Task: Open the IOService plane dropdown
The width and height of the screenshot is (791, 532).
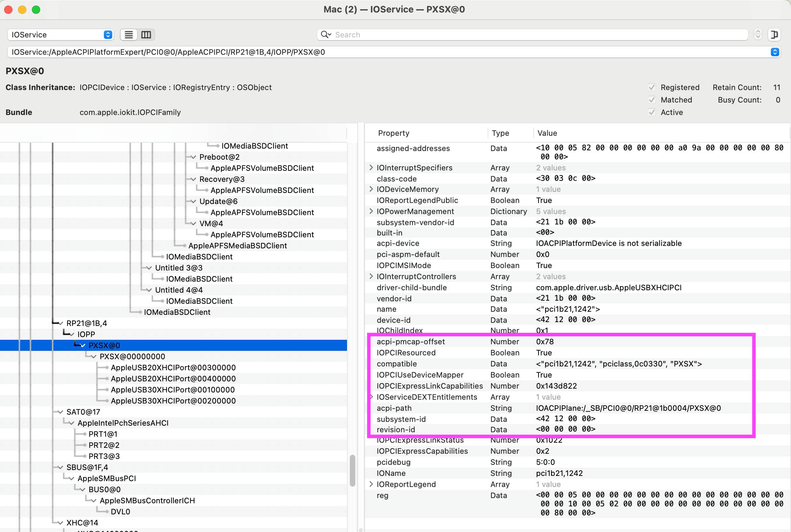Action: (x=60, y=35)
